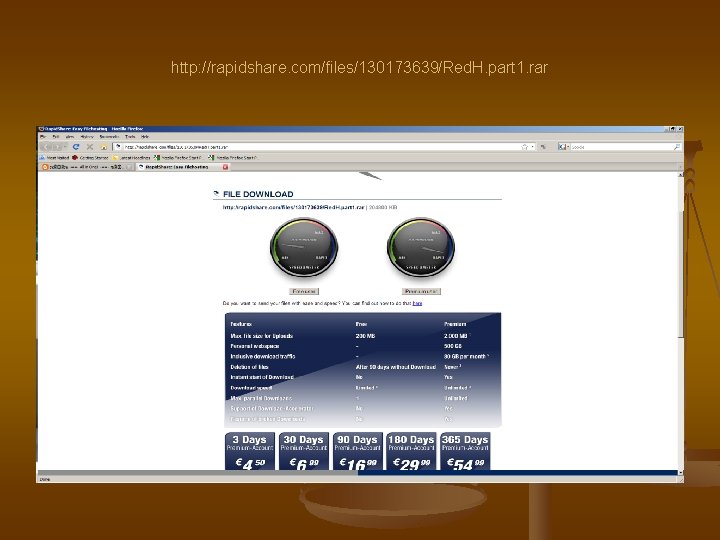The image size is (720, 540).
Task: Open the Most Visited bookmarks folder
Action: tap(54, 158)
